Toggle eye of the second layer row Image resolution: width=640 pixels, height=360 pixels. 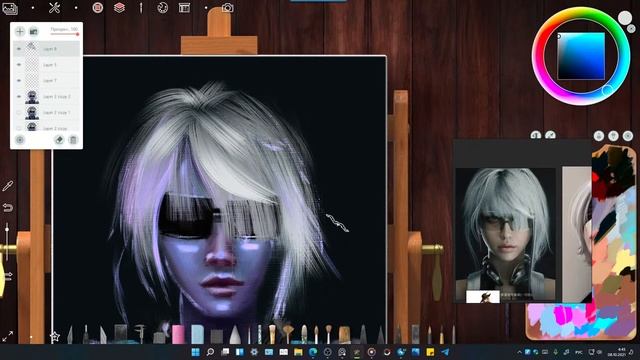[x=18, y=65]
